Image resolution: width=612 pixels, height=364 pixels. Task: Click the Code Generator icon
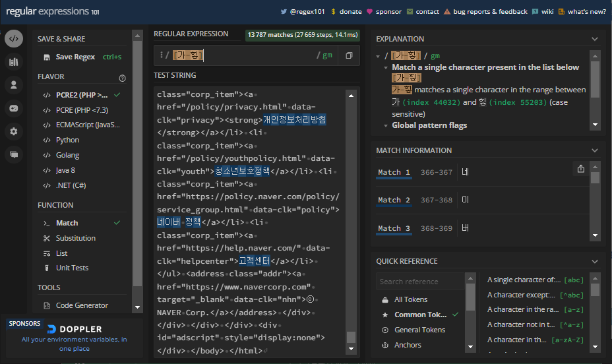[47, 305]
